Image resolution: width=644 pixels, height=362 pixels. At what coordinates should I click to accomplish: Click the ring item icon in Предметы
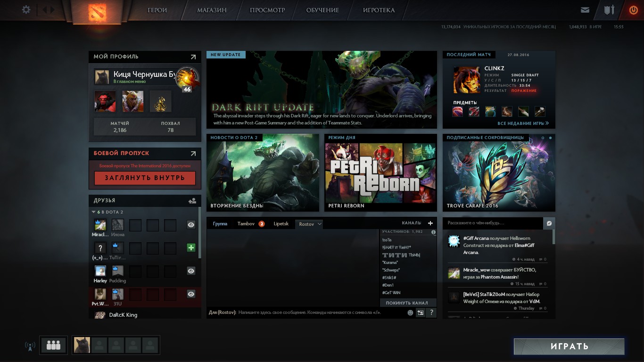click(x=490, y=112)
